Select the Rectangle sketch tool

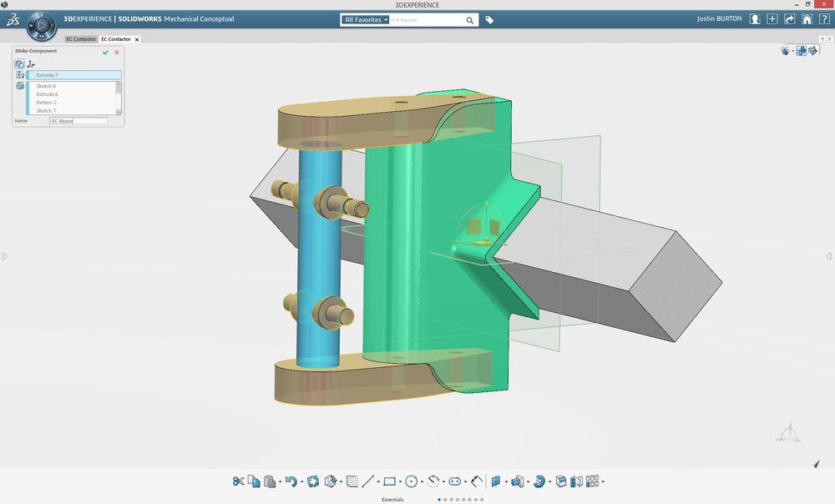(x=389, y=481)
